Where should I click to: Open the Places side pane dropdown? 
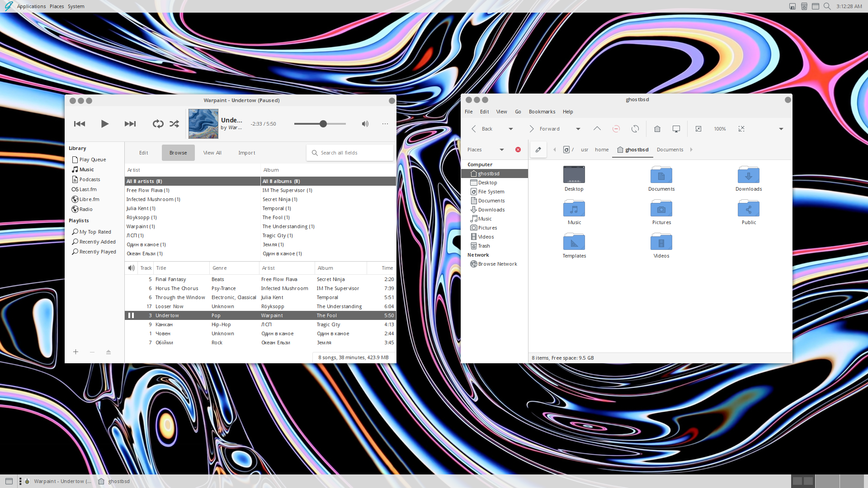501,150
